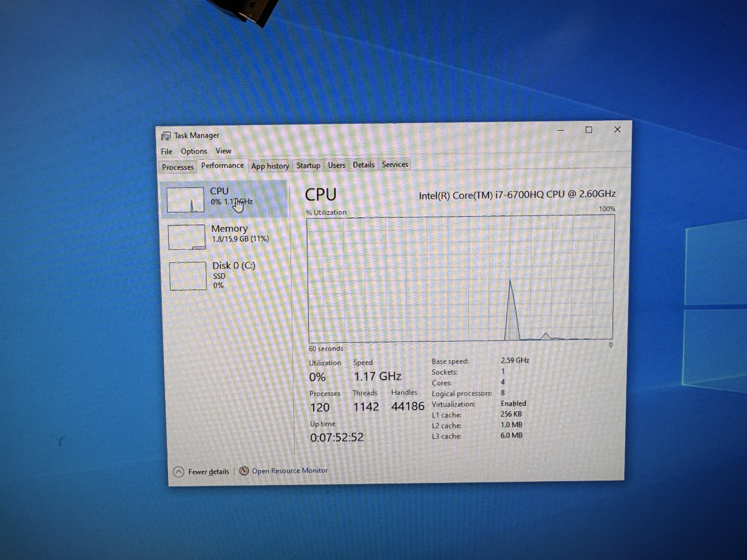The image size is (747, 560).
Task: Switch to the App history tab
Action: coord(270,166)
